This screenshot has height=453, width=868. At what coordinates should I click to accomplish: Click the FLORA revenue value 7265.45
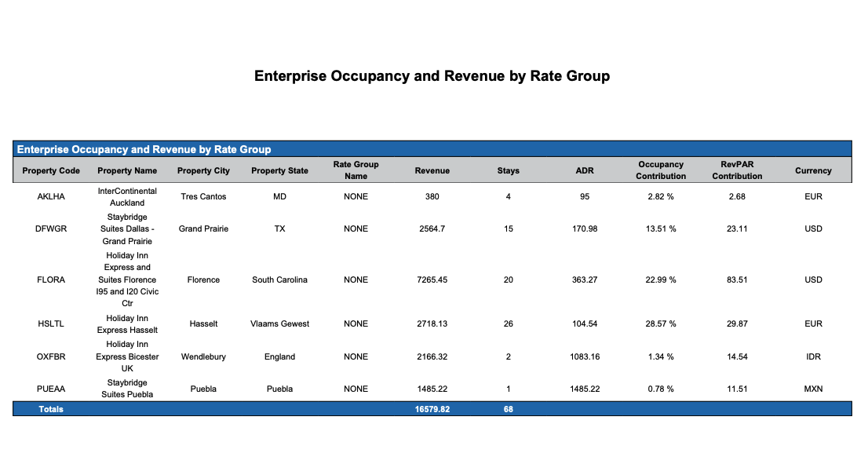point(432,279)
